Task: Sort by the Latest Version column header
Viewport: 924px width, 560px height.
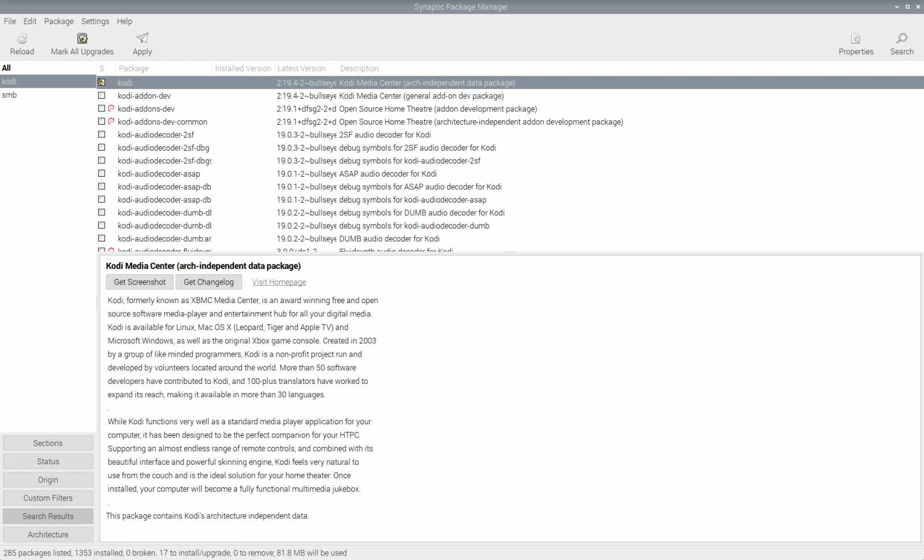Action: [x=305, y=68]
